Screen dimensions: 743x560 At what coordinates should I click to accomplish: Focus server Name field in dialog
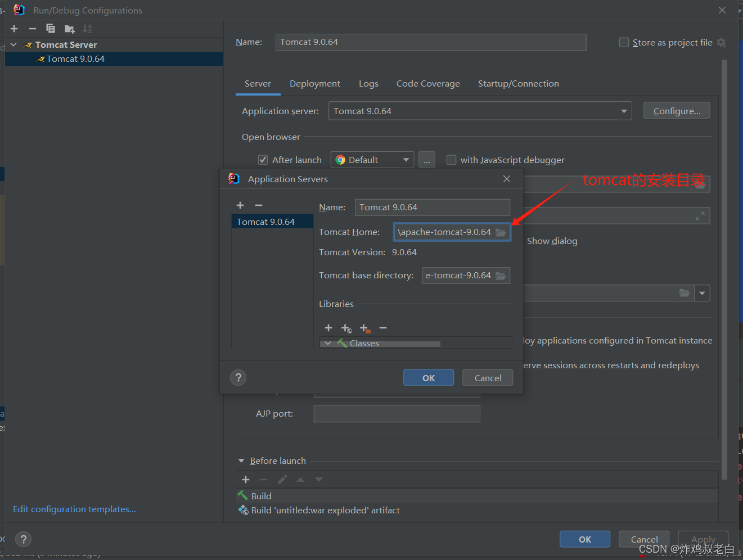point(433,207)
